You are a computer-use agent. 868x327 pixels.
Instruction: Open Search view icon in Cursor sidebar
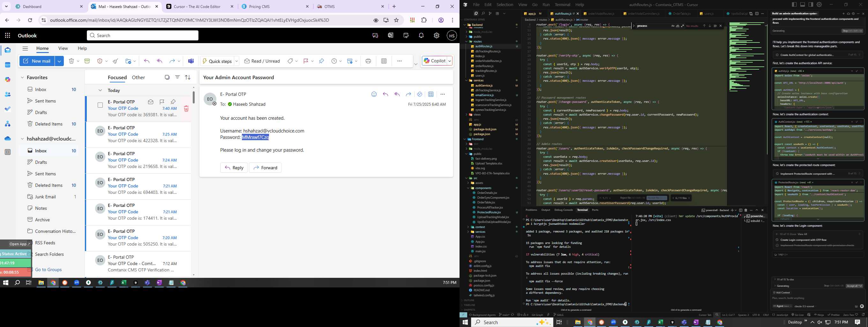point(483,13)
